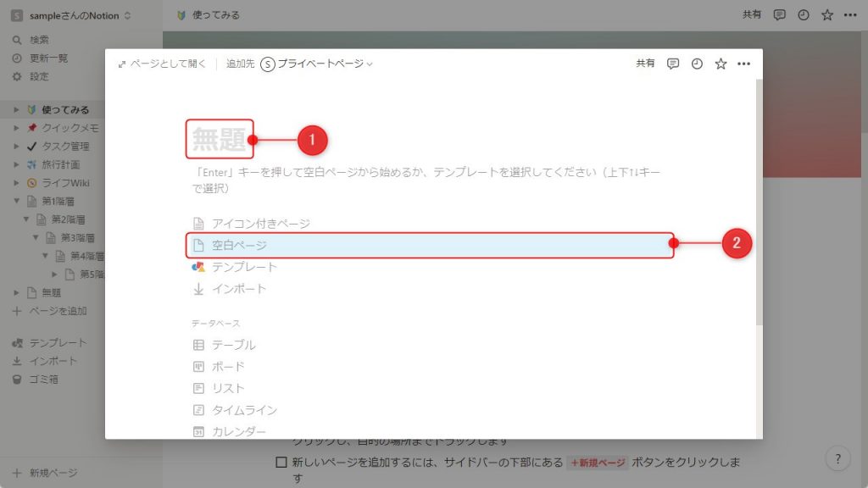Click 共有 button in background top bar
868x488 pixels.
pos(752,15)
